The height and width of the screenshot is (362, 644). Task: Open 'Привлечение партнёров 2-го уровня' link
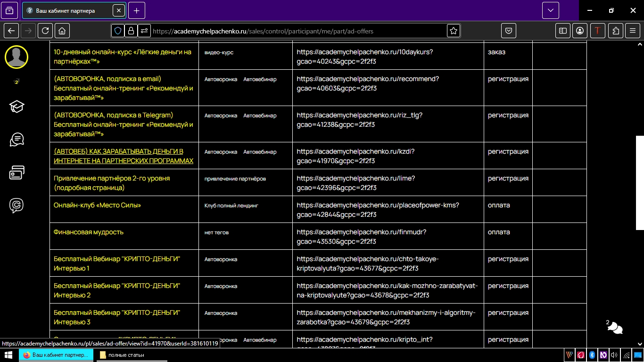click(x=112, y=183)
